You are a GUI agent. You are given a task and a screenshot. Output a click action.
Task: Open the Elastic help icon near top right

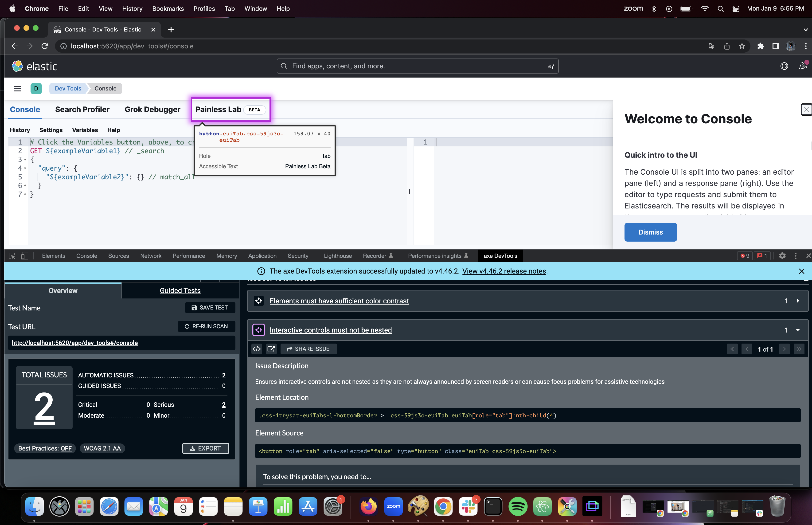[784, 66]
